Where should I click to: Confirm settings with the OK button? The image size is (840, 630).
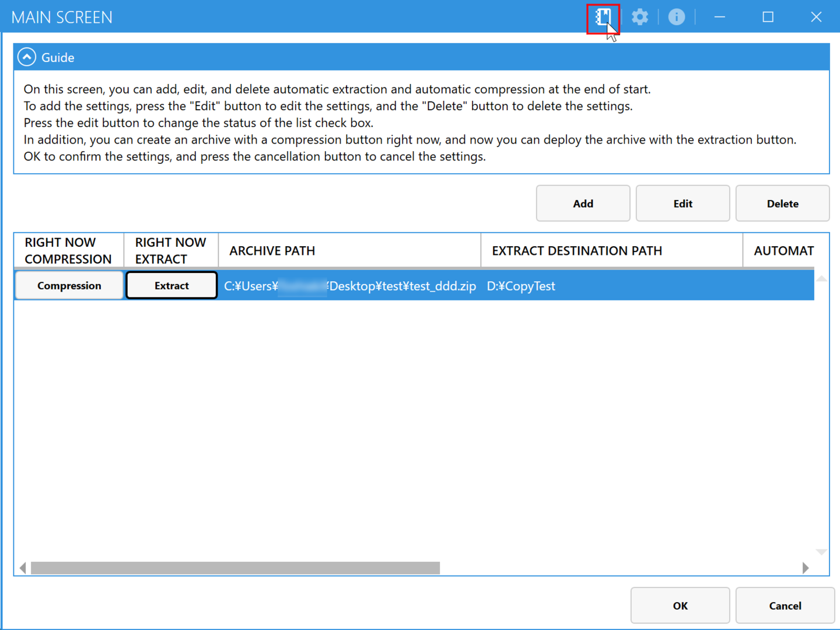tap(680, 605)
